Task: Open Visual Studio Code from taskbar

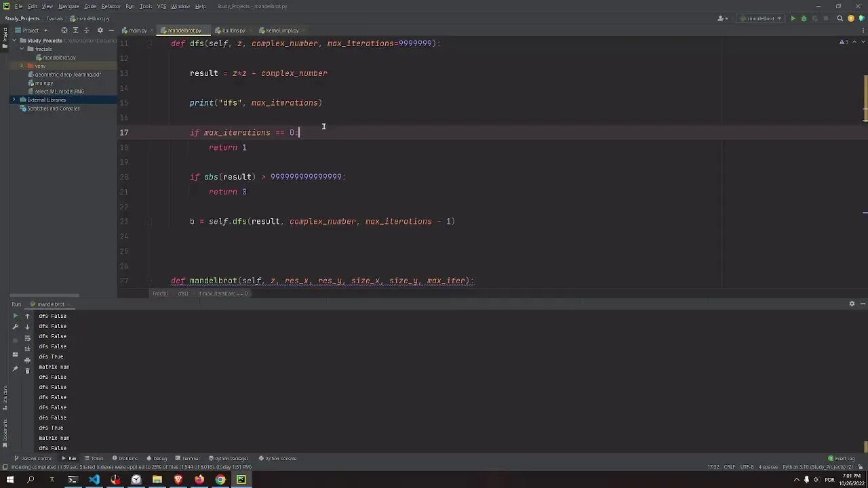Action: point(94,480)
